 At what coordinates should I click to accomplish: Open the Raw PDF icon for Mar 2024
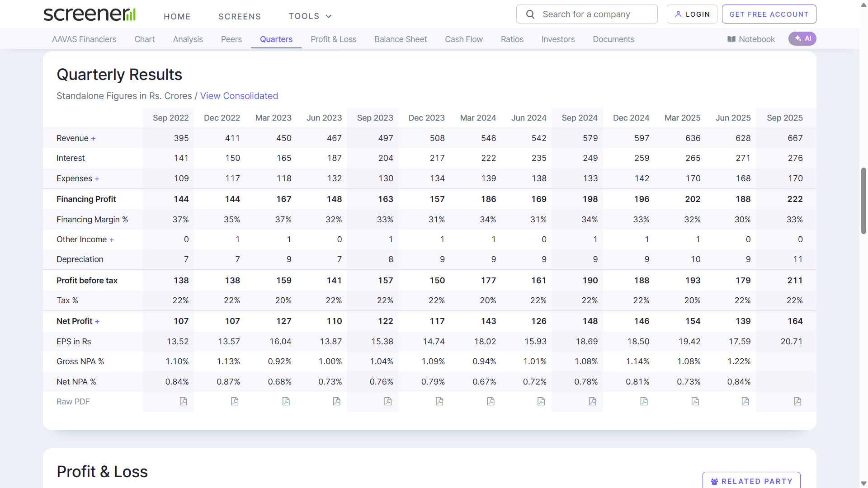tap(491, 401)
